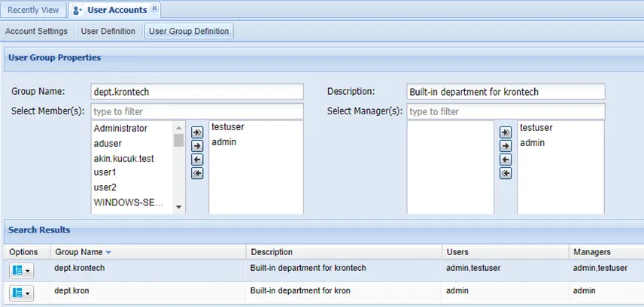644x307 pixels.
Task: Click remove-all arrow in Select Member(s) list
Action: 198,173
